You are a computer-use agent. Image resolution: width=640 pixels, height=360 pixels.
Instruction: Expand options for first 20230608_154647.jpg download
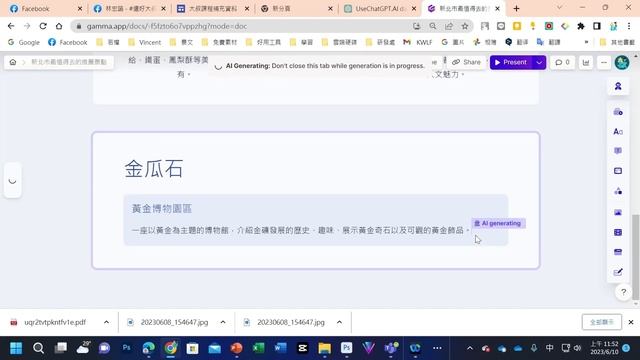pyautogui.click(x=223, y=322)
